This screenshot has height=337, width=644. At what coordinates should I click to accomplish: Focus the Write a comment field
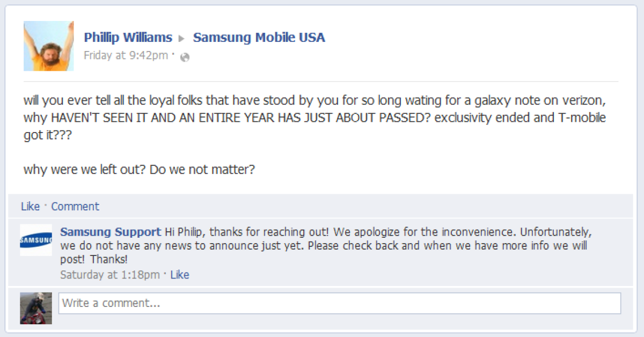[339, 303]
